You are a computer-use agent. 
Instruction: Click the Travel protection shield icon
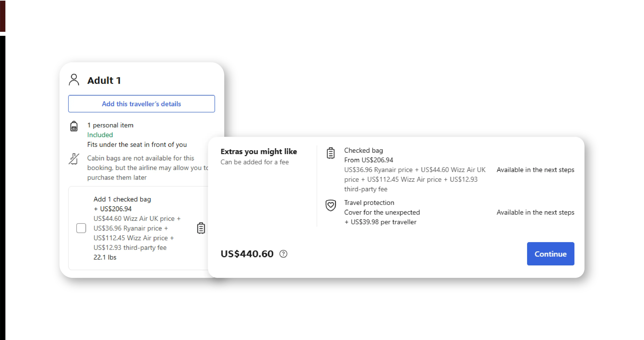331,205
